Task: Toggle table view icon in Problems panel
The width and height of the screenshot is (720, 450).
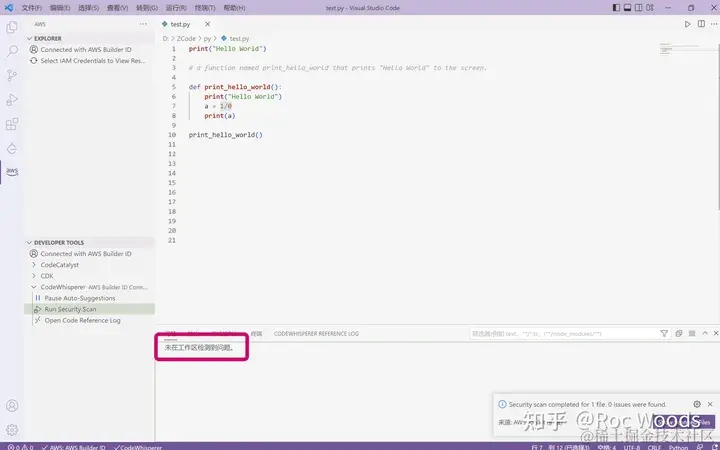Action: [692, 333]
